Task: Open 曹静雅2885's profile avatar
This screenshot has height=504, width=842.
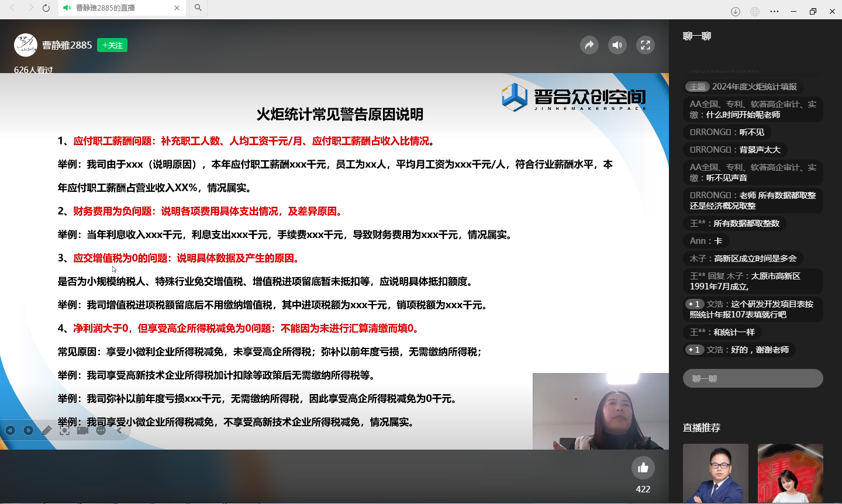Action: (x=26, y=45)
